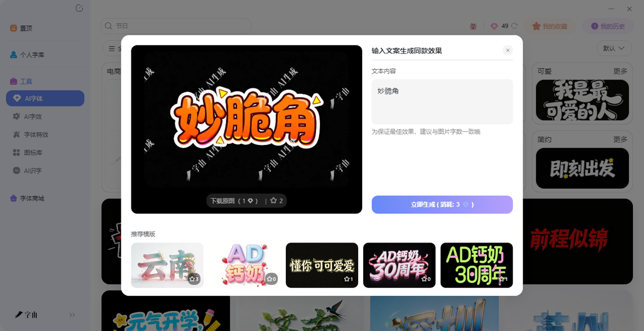
Task: Select the green AD钙奶30周年 template
Action: coord(476,265)
